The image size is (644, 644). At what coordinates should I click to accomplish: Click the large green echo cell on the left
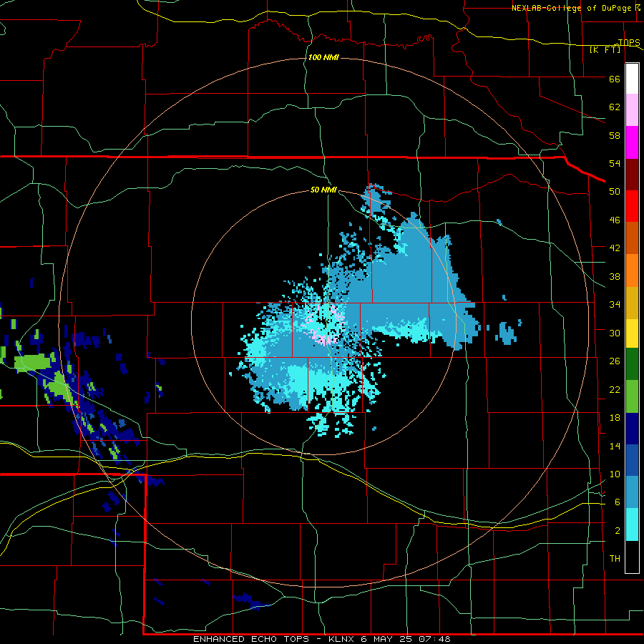(32, 363)
